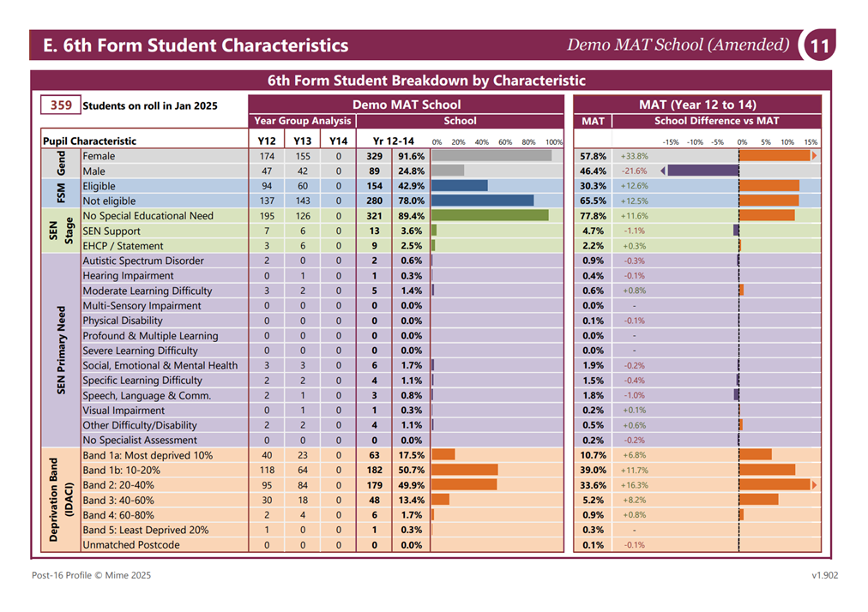Click the blue FSM Eligible bar
Viewport: 868px width, 612px height.
tap(460, 186)
